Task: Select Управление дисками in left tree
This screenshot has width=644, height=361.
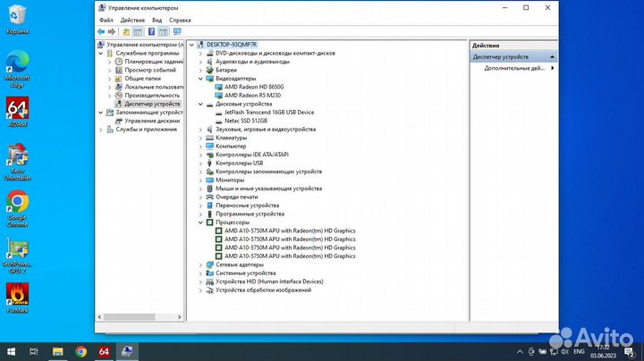Action: coord(152,121)
